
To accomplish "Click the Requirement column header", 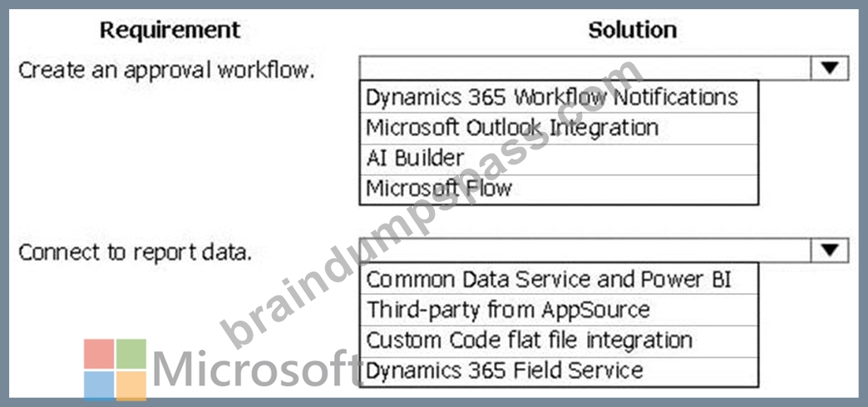I will coord(170,30).
